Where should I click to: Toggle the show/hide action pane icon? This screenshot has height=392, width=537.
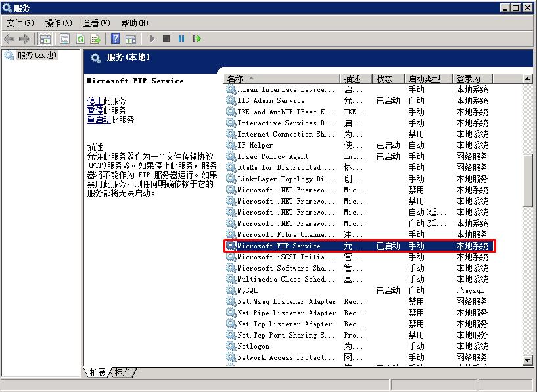[131, 39]
